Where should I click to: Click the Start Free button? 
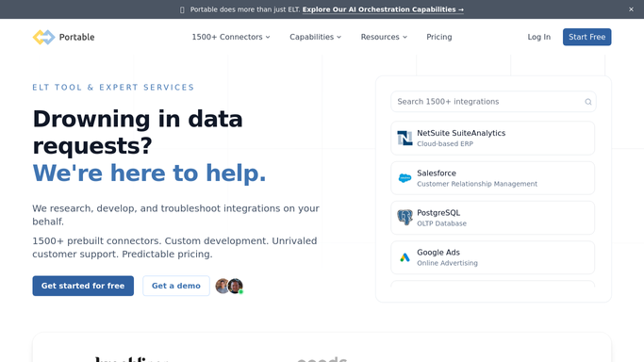pyautogui.click(x=586, y=37)
